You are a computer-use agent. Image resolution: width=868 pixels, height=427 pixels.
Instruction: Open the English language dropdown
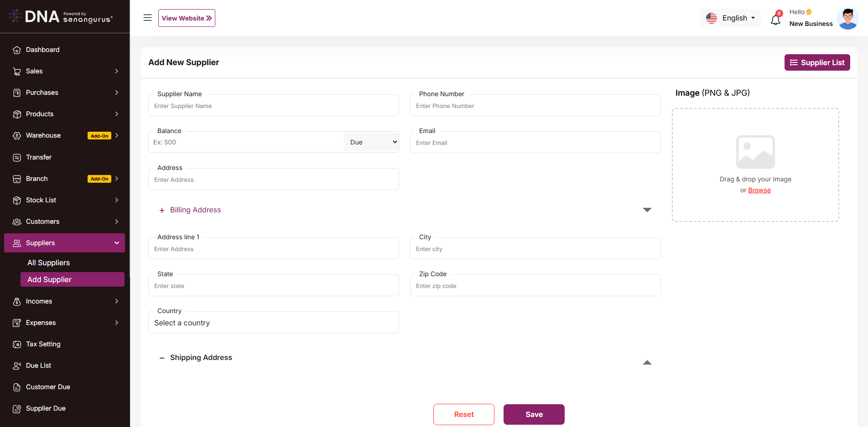[x=730, y=18]
